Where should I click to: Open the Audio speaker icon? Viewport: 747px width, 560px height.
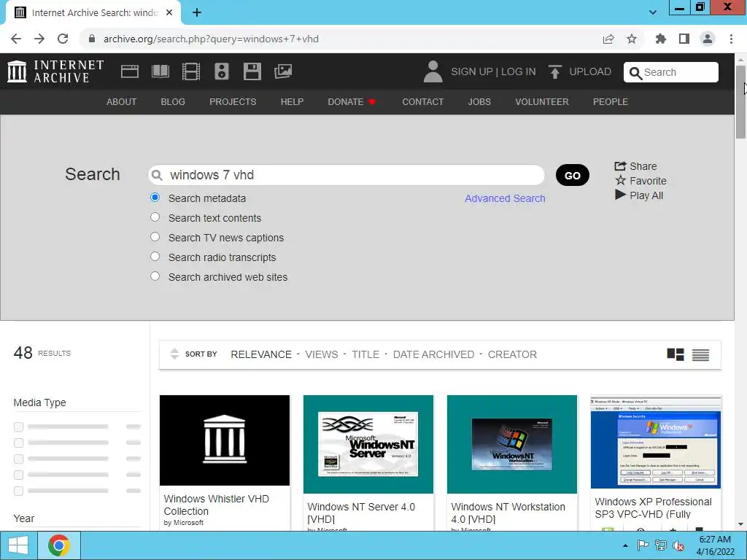click(222, 71)
